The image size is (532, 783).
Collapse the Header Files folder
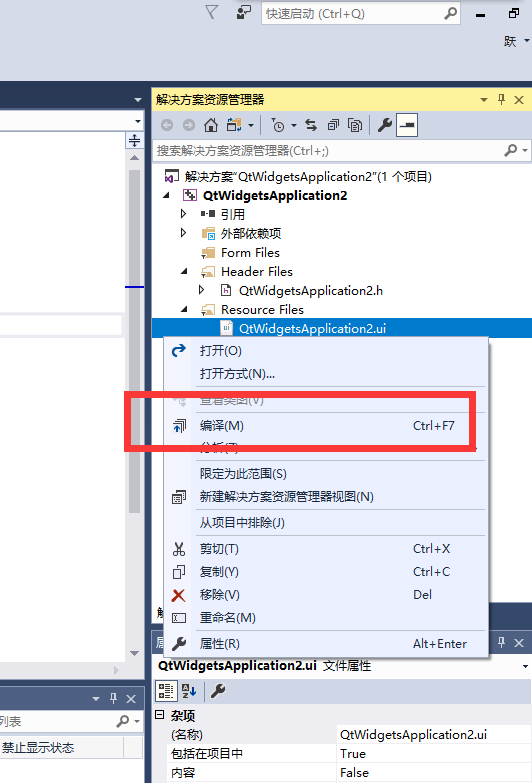(x=184, y=272)
